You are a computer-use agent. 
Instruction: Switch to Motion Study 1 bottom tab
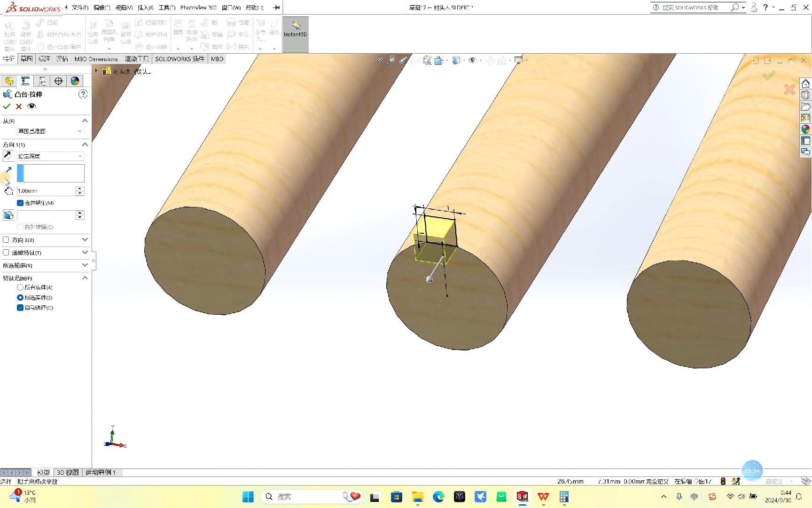[x=101, y=472]
